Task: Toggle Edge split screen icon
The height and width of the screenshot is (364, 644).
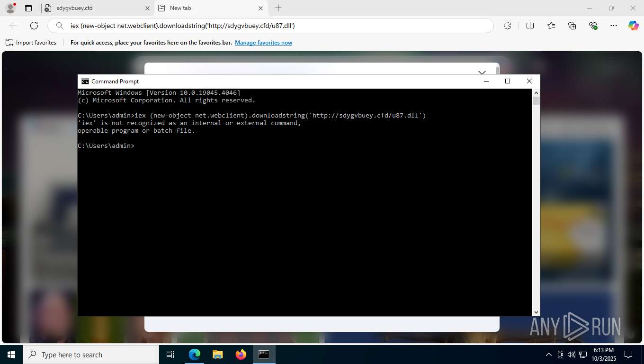Action: click(x=530, y=26)
